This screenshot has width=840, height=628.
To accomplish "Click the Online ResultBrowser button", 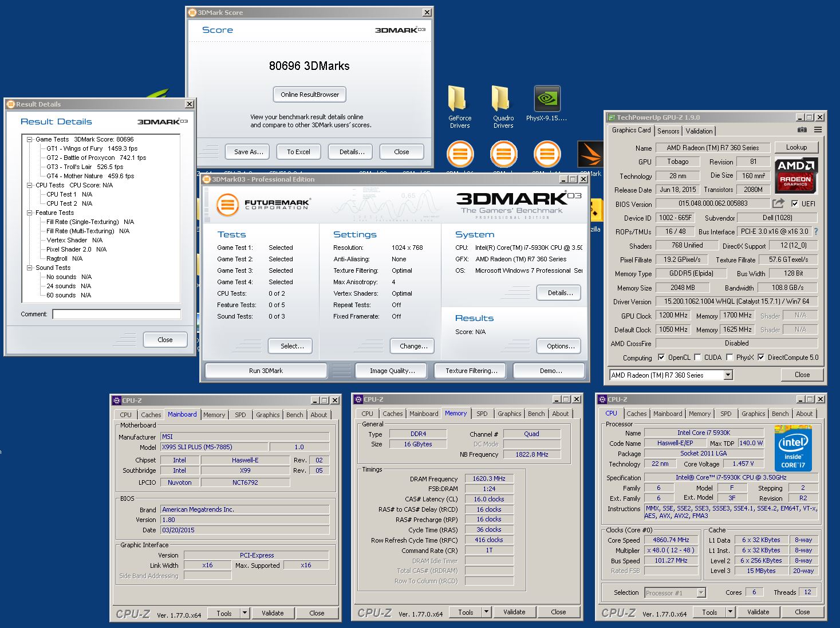I will [x=310, y=95].
